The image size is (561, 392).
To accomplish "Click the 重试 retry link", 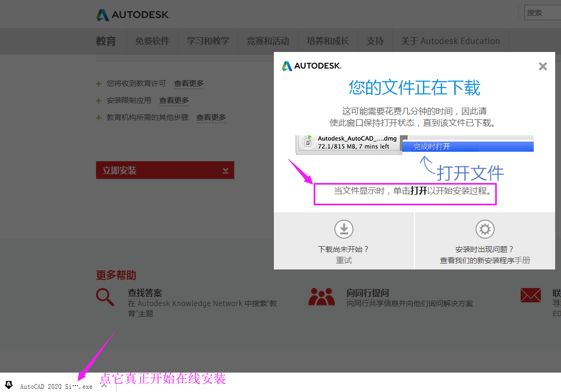I will (x=344, y=260).
